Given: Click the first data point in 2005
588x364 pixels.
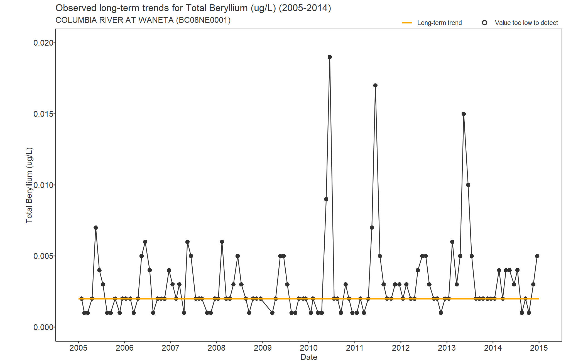Looking at the screenshot, I should point(81,299).
